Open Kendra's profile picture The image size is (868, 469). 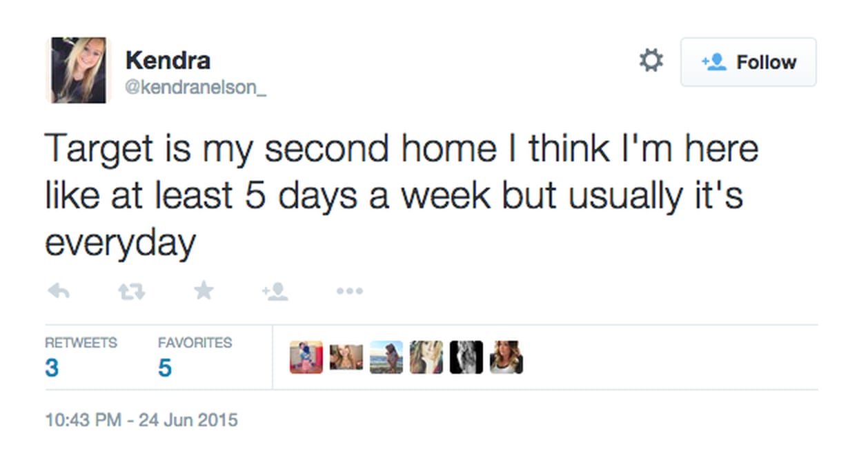tap(79, 70)
